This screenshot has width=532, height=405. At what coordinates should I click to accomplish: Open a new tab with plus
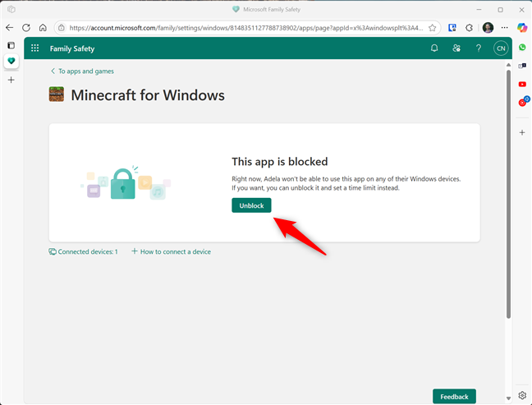tap(11, 81)
